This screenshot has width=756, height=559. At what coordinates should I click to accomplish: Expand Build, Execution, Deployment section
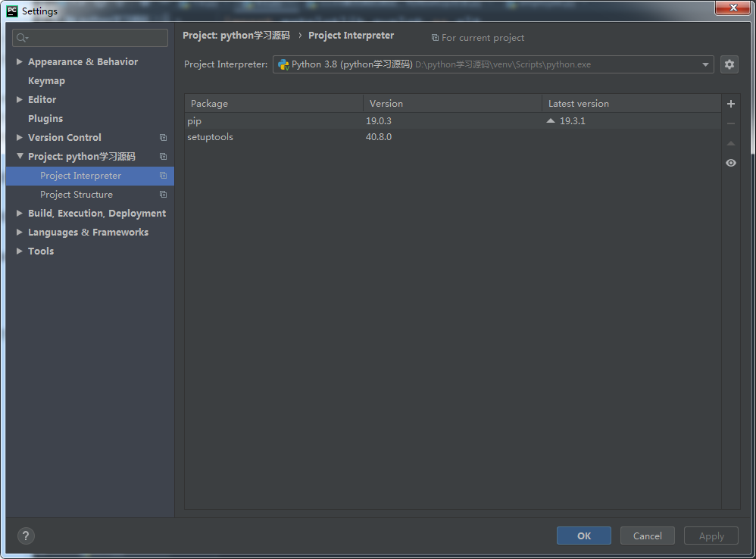click(x=19, y=213)
